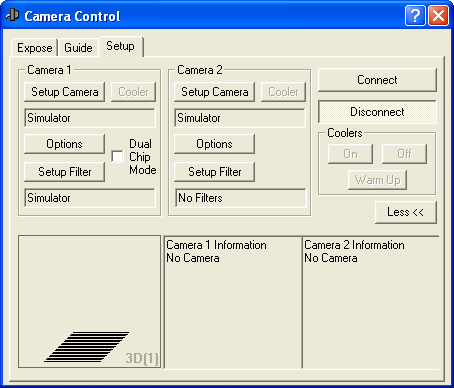The image size is (454, 388).
Task: Click the Cooler button in Camera 2
Action: coord(283,92)
